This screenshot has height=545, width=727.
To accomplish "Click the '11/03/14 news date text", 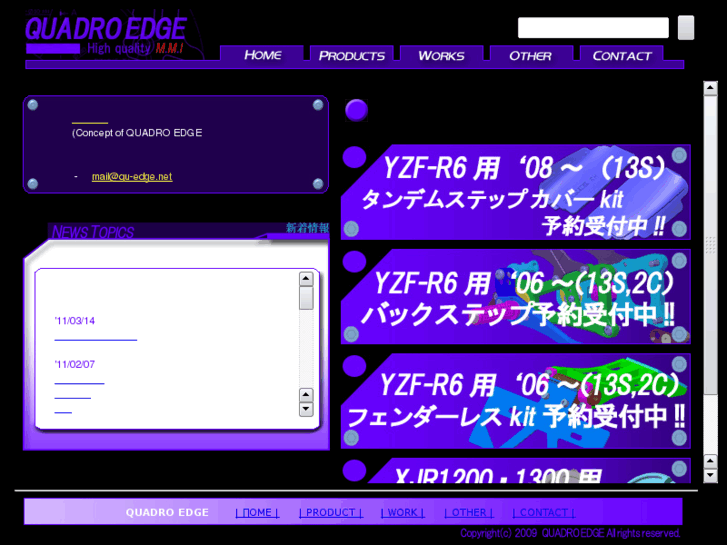I will [x=75, y=321].
